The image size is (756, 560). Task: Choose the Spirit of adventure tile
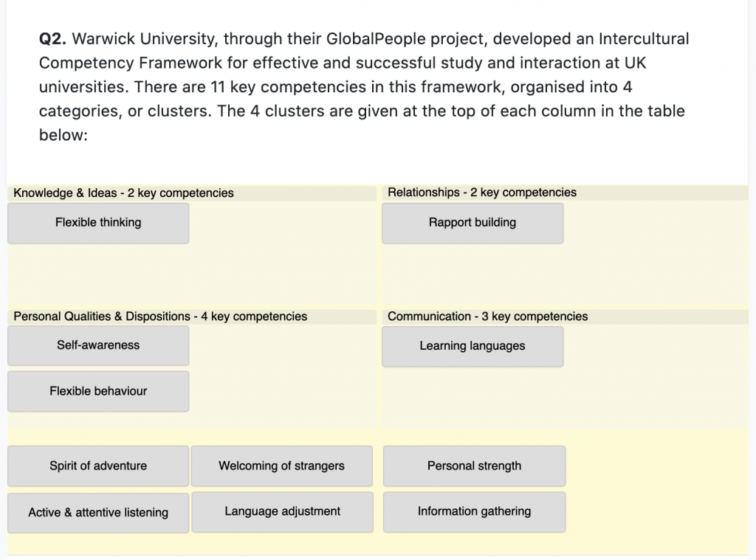98,466
